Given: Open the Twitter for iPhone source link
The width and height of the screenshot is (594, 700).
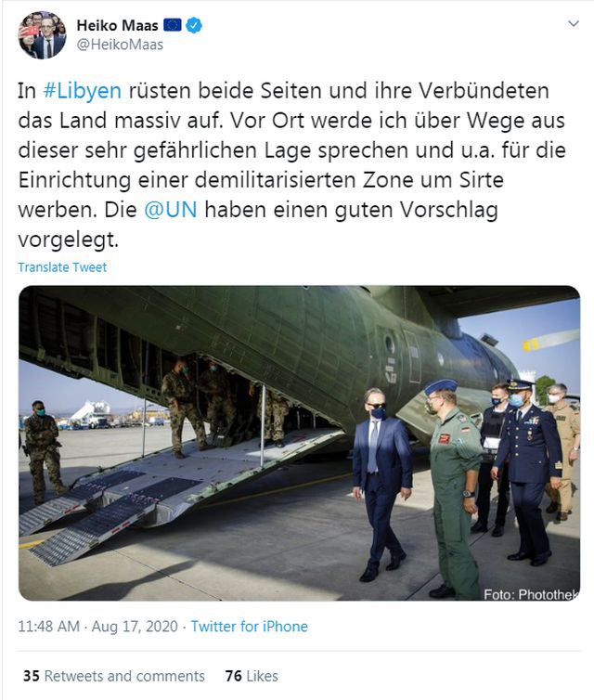Looking at the screenshot, I should click(250, 627).
